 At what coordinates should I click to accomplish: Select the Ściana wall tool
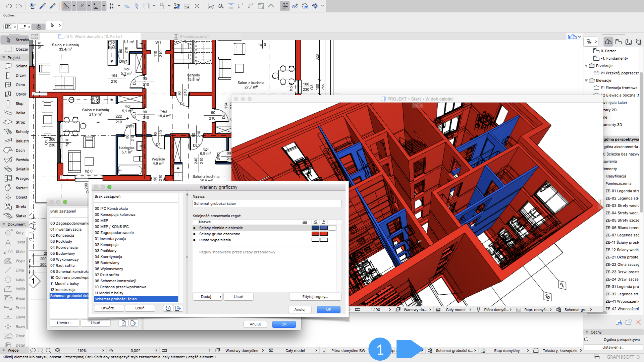[x=15, y=66]
